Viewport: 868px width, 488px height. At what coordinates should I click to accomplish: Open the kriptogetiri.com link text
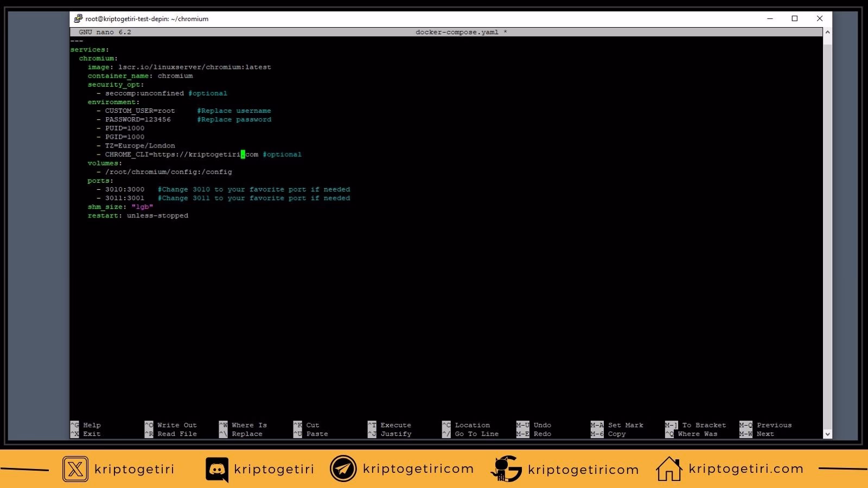745,469
